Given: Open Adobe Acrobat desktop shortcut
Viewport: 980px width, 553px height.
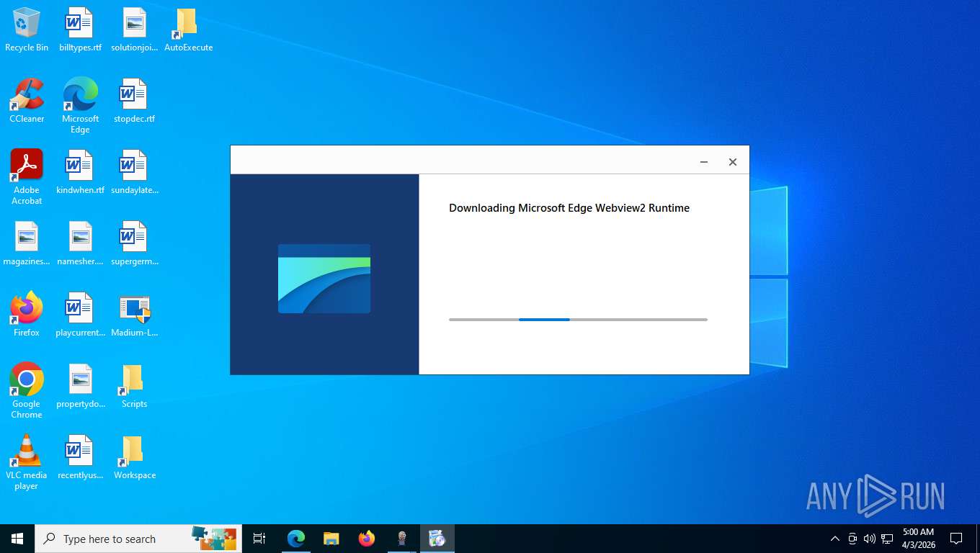Looking at the screenshot, I should pos(27,177).
